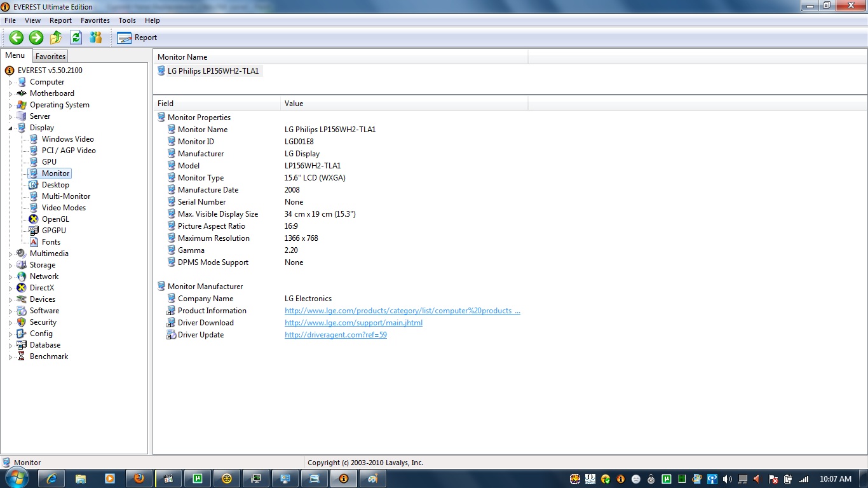Select the Software icon in the tree

pos(22,311)
